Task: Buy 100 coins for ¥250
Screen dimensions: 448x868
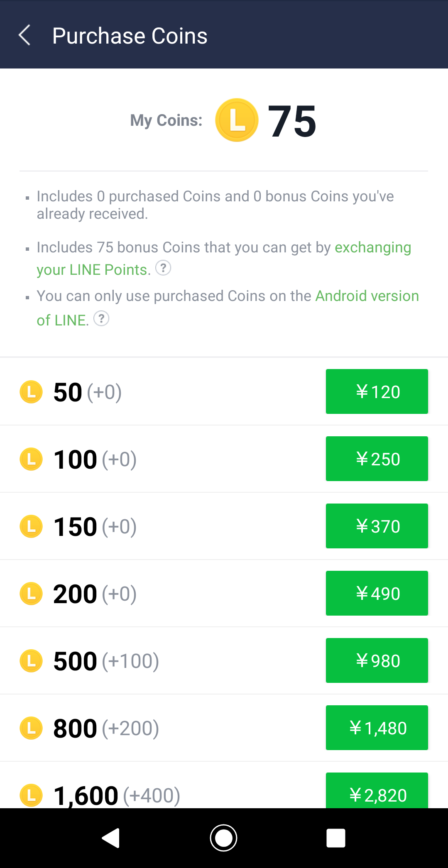Action: point(377,459)
